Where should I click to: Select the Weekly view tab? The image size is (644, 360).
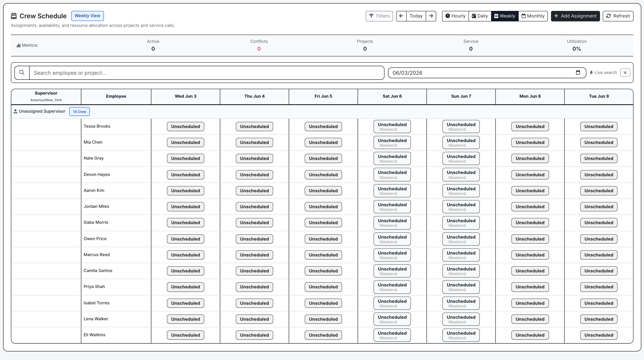[505, 16]
